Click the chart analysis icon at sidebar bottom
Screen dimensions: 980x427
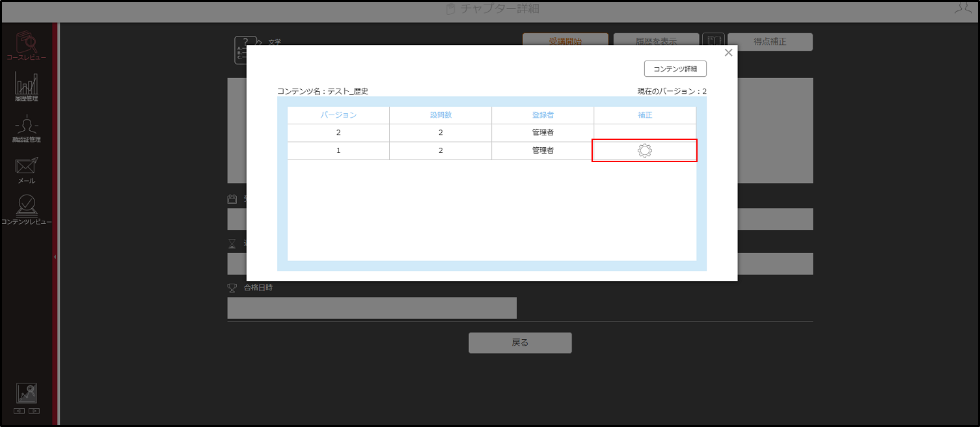coord(27,393)
